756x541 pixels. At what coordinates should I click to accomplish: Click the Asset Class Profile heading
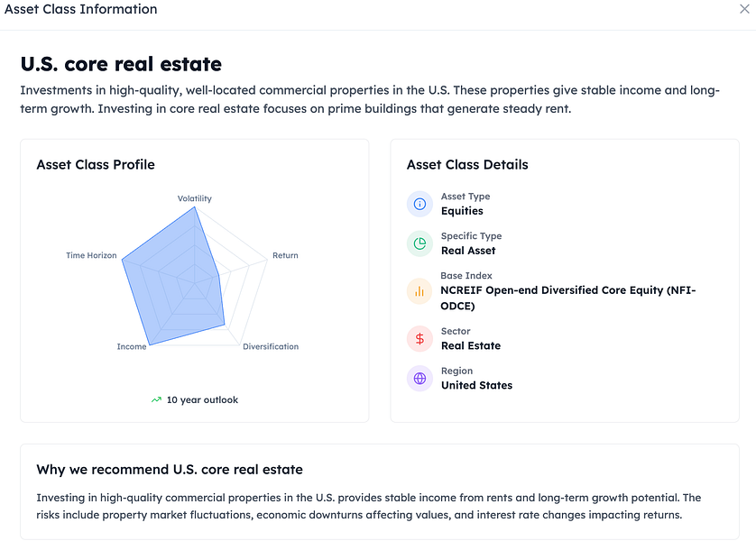(96, 164)
